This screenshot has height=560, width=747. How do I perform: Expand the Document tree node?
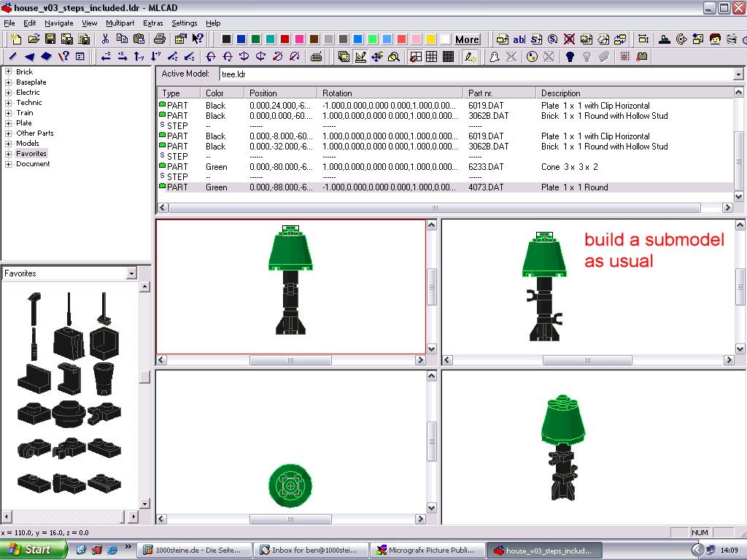click(x=8, y=164)
